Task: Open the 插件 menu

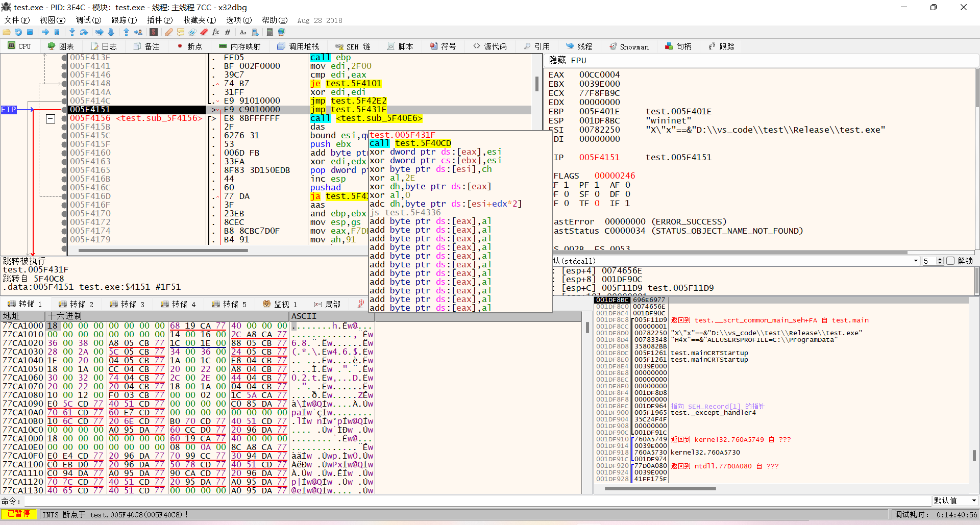Action: tap(160, 20)
